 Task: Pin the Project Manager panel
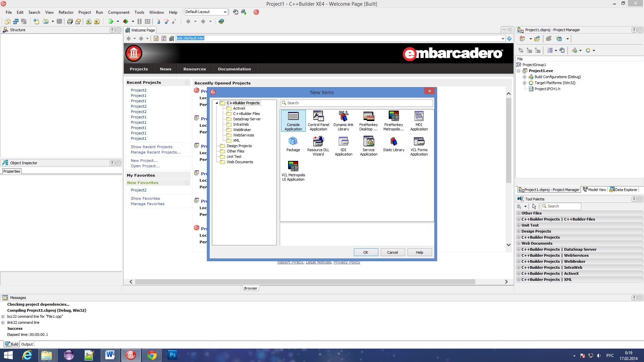[634, 30]
